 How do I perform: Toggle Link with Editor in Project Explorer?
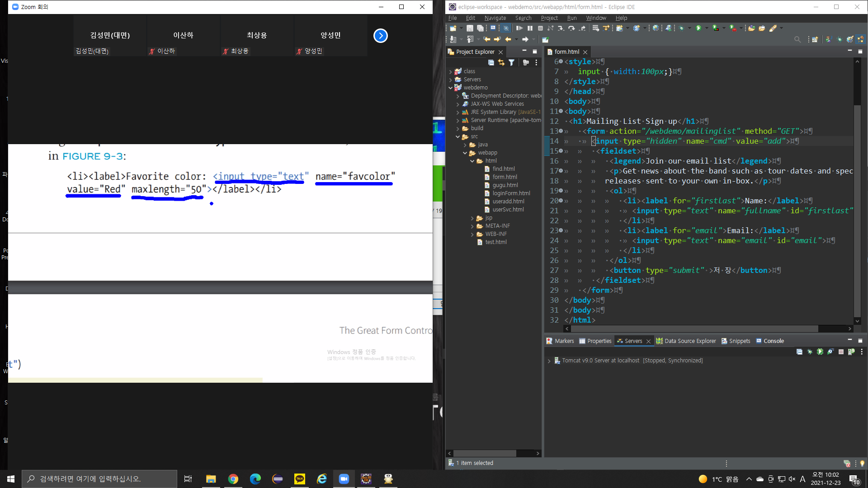coord(501,63)
